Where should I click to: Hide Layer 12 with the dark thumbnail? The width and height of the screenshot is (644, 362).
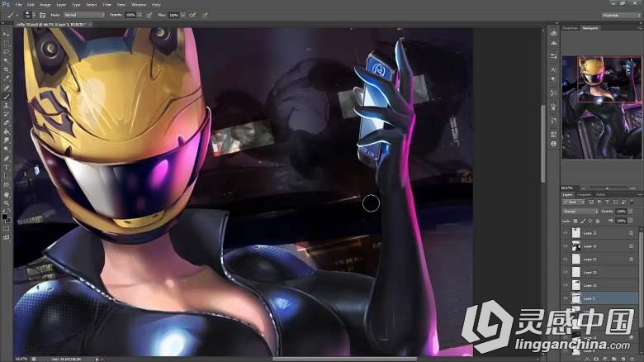click(x=566, y=246)
